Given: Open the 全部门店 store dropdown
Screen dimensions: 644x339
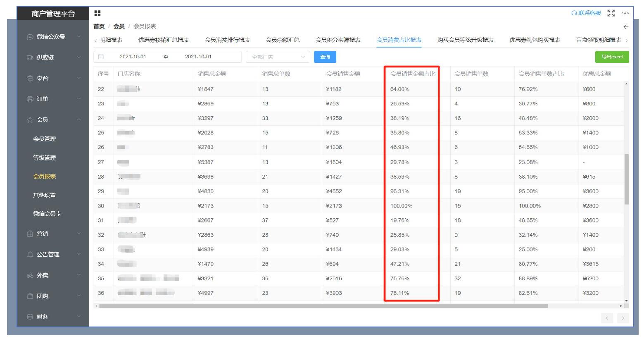Looking at the screenshot, I should pyautogui.click(x=278, y=57).
